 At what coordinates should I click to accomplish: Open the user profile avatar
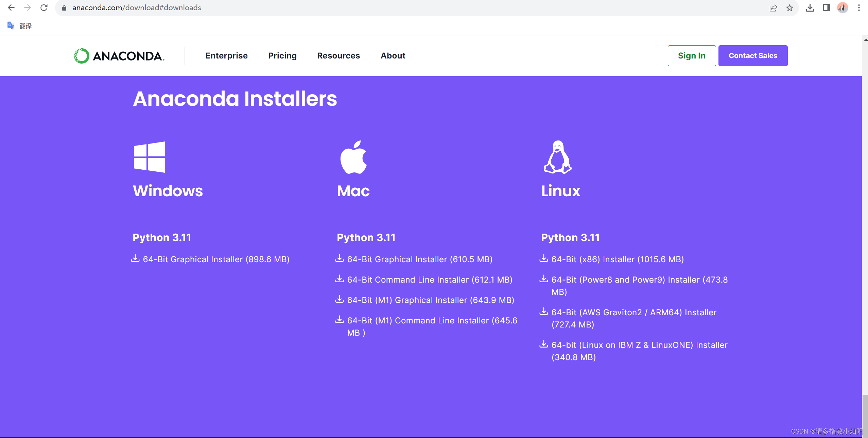[843, 8]
